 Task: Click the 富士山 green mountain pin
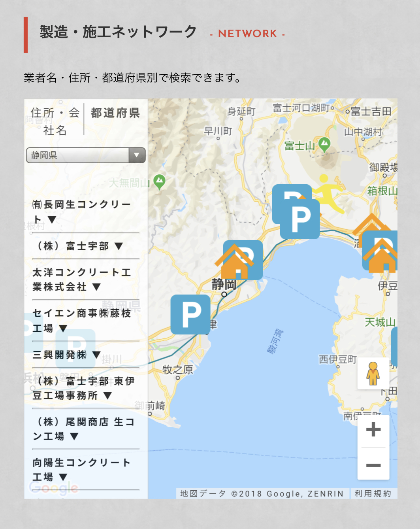point(324,145)
